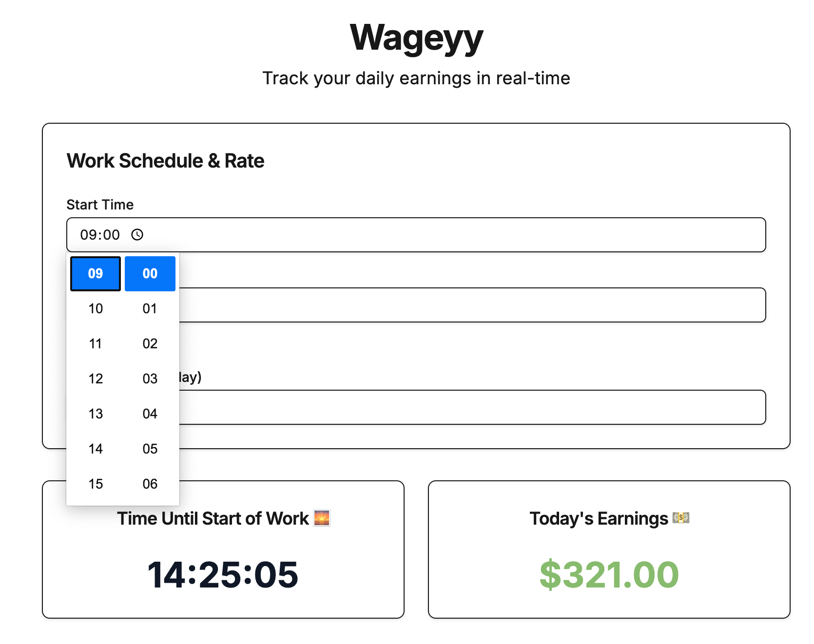This screenshot has height=644, width=814.
Task: Click the Work Schedule & Rate heading
Action: pyautogui.click(x=166, y=161)
